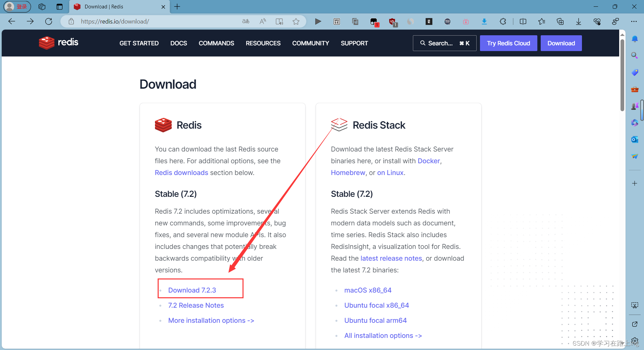The height and width of the screenshot is (350, 644).
Task: Open the profile login button
Action: click(17, 6)
